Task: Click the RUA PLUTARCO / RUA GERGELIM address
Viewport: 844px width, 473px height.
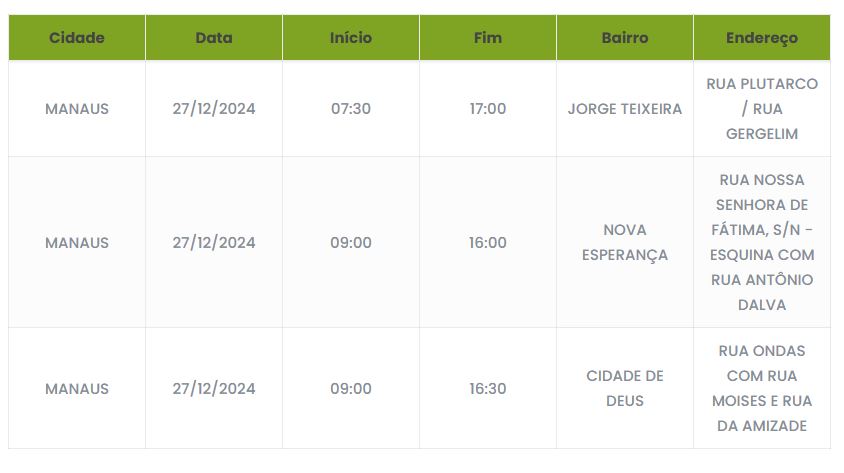Action: click(762, 109)
